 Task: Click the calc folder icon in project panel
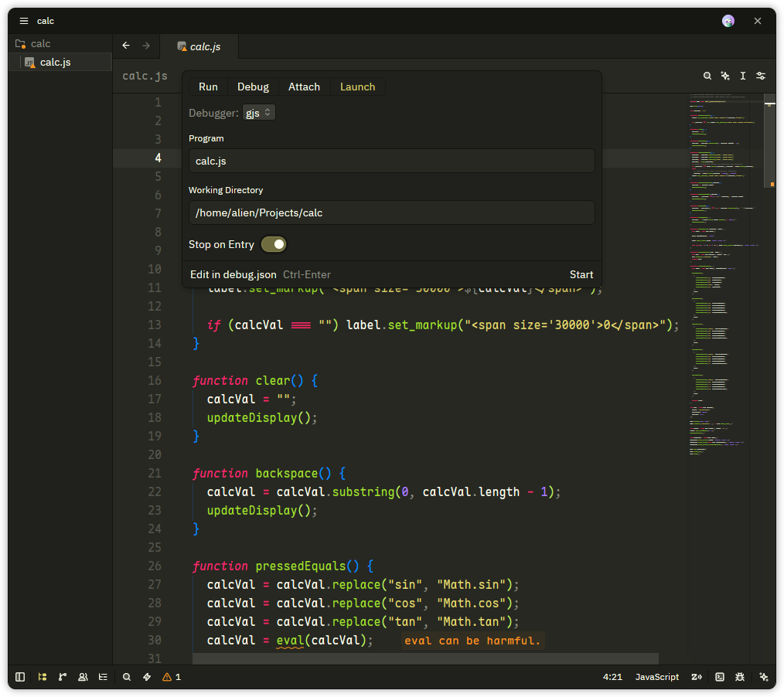(x=21, y=44)
